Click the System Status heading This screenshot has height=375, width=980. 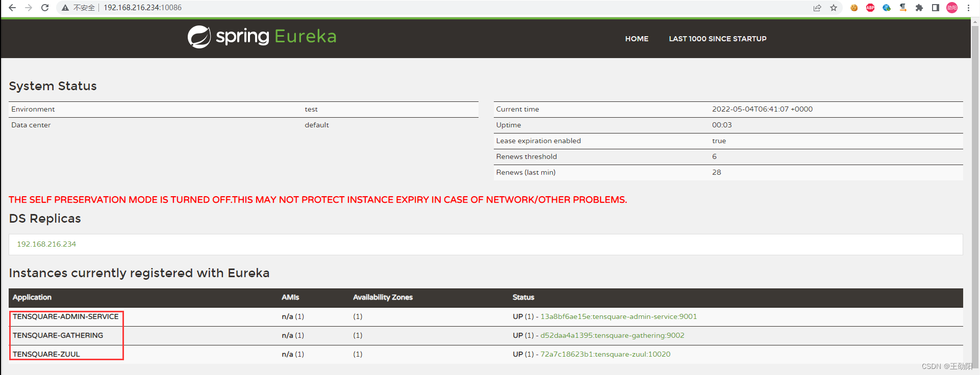(x=53, y=86)
